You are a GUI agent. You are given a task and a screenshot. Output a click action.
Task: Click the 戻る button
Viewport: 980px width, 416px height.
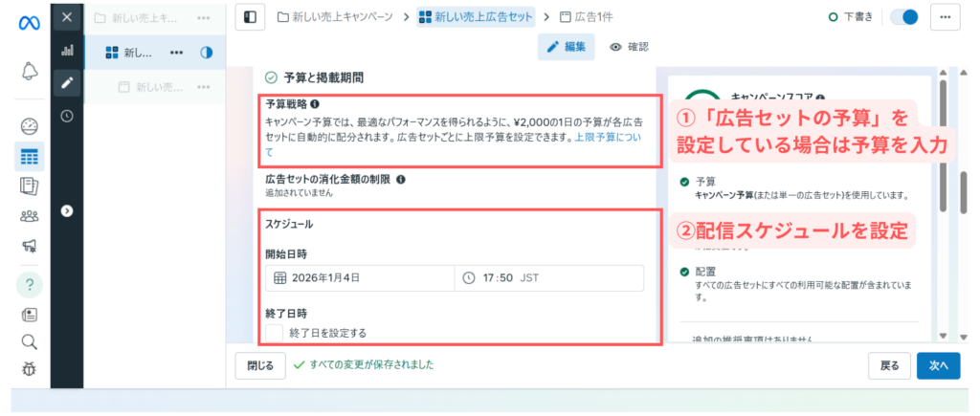[x=889, y=366]
